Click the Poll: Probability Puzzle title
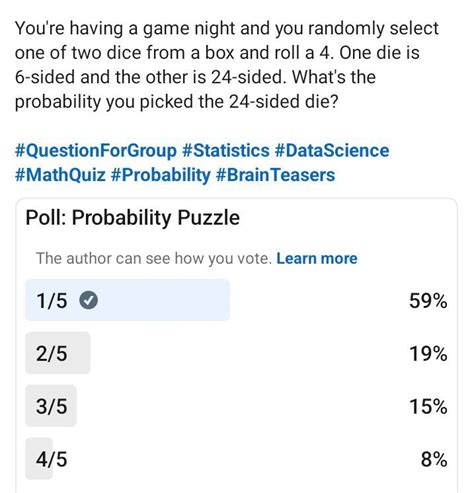The image size is (474, 493). (133, 218)
